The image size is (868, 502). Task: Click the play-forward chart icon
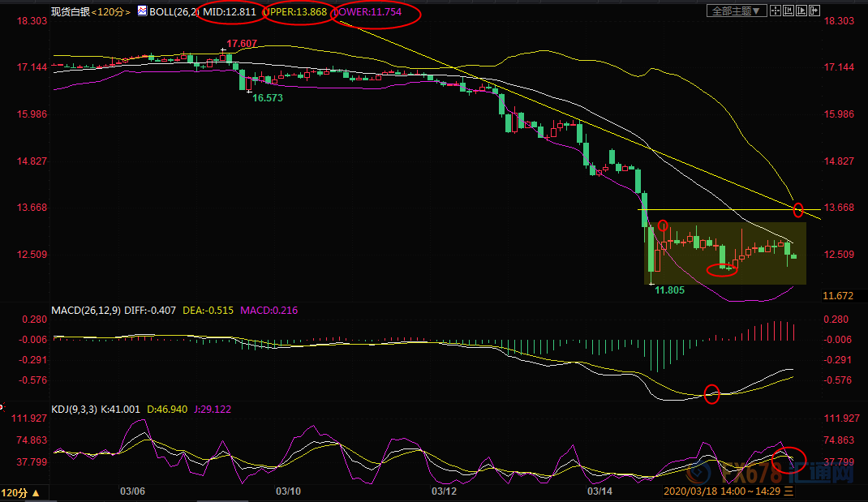click(x=801, y=11)
